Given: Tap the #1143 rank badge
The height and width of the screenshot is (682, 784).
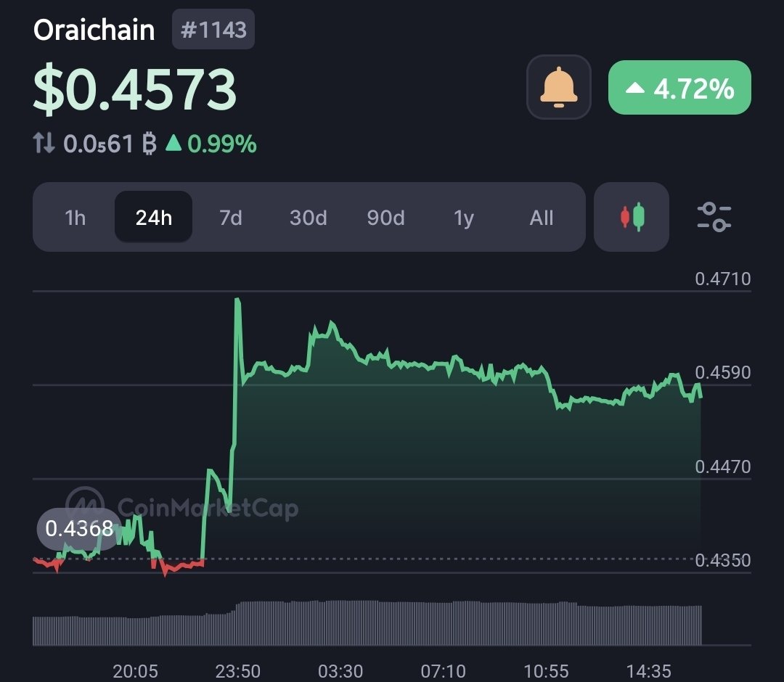Looking at the screenshot, I should click(213, 30).
